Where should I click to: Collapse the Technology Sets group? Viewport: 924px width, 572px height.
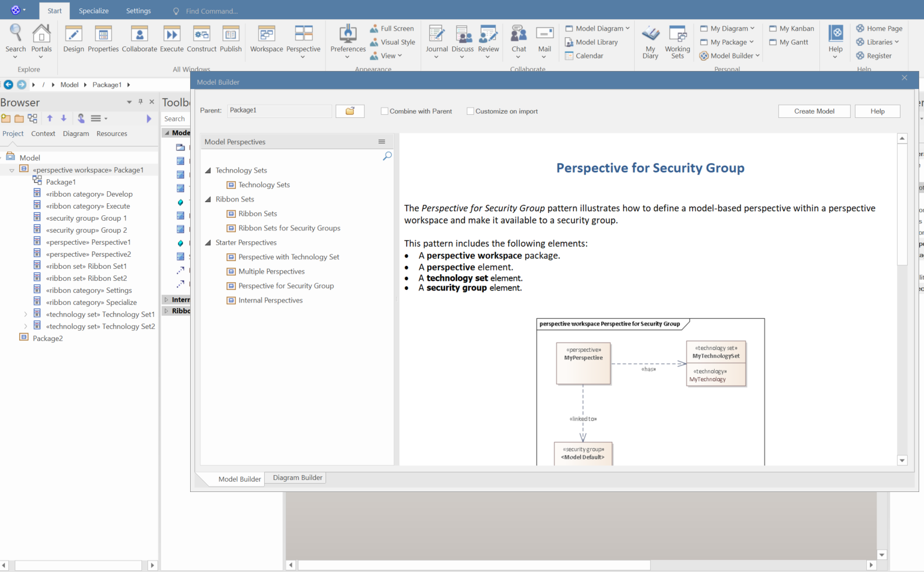coord(208,170)
